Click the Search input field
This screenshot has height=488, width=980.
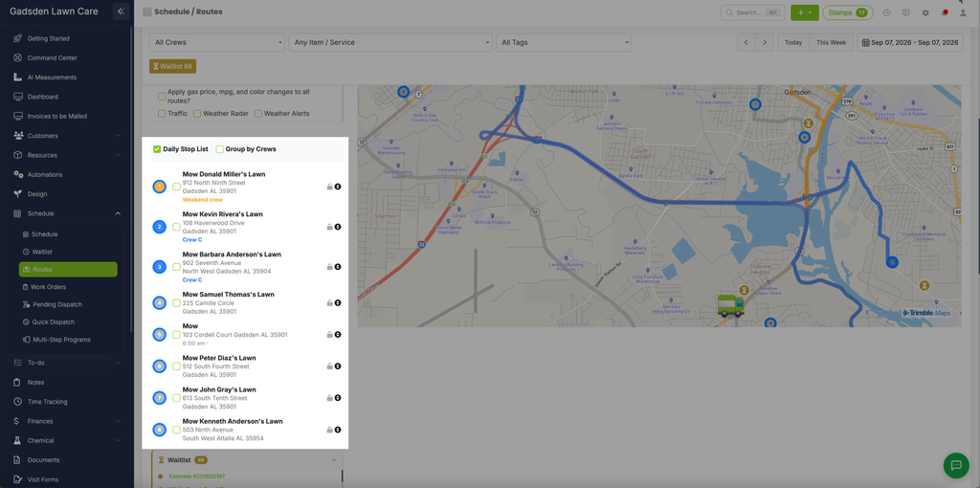(753, 12)
